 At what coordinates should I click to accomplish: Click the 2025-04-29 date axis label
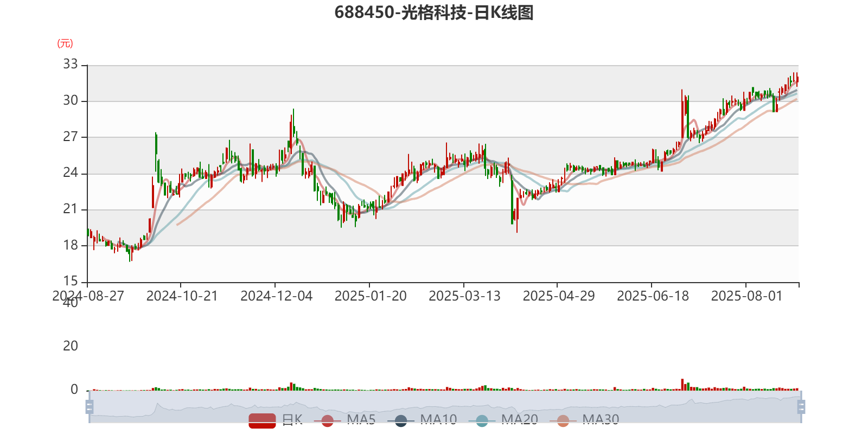(559, 296)
